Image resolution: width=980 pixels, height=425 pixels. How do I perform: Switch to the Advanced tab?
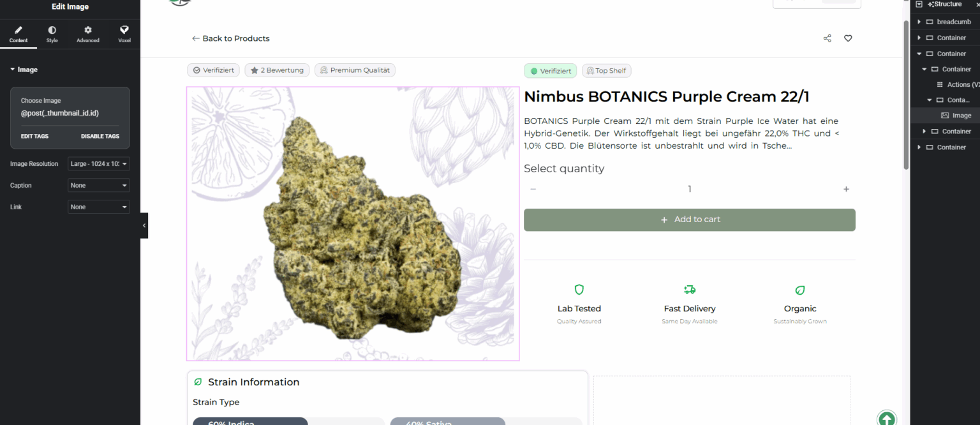tap(88, 34)
